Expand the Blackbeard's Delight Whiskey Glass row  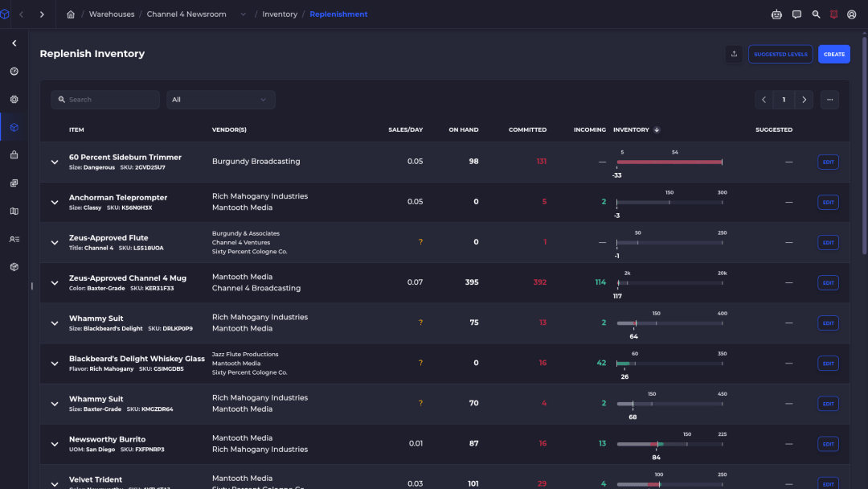click(55, 364)
